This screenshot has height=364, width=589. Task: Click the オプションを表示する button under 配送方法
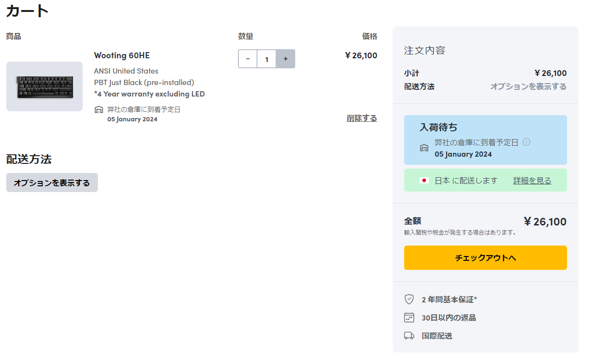52,182
